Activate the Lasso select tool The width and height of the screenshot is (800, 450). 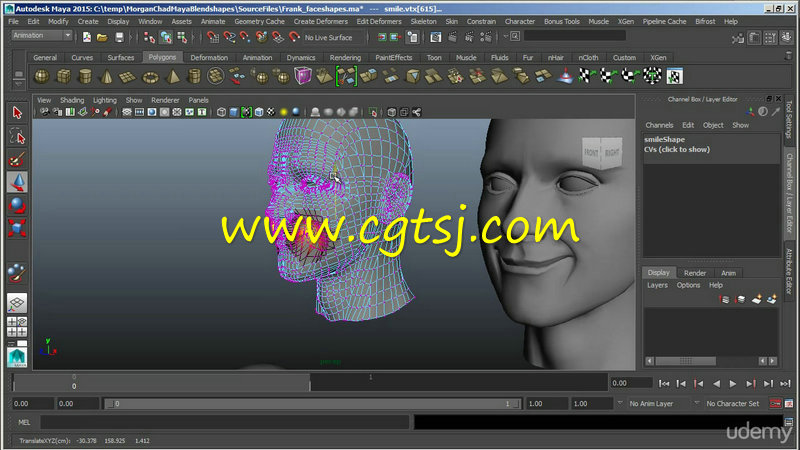(x=17, y=136)
